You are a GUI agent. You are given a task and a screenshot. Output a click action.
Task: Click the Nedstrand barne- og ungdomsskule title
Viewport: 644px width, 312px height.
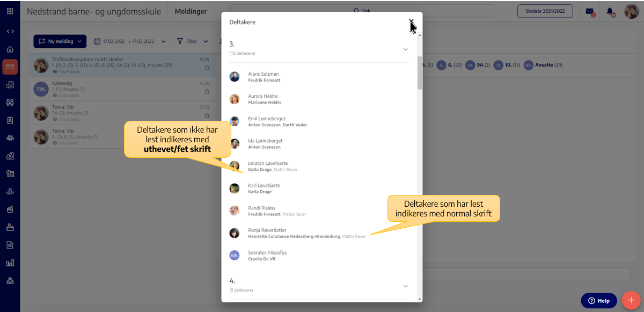tap(94, 11)
